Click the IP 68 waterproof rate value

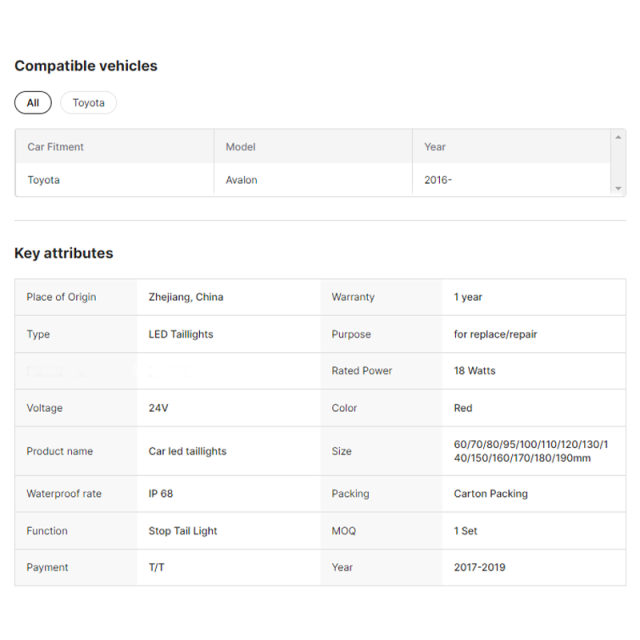(x=161, y=493)
